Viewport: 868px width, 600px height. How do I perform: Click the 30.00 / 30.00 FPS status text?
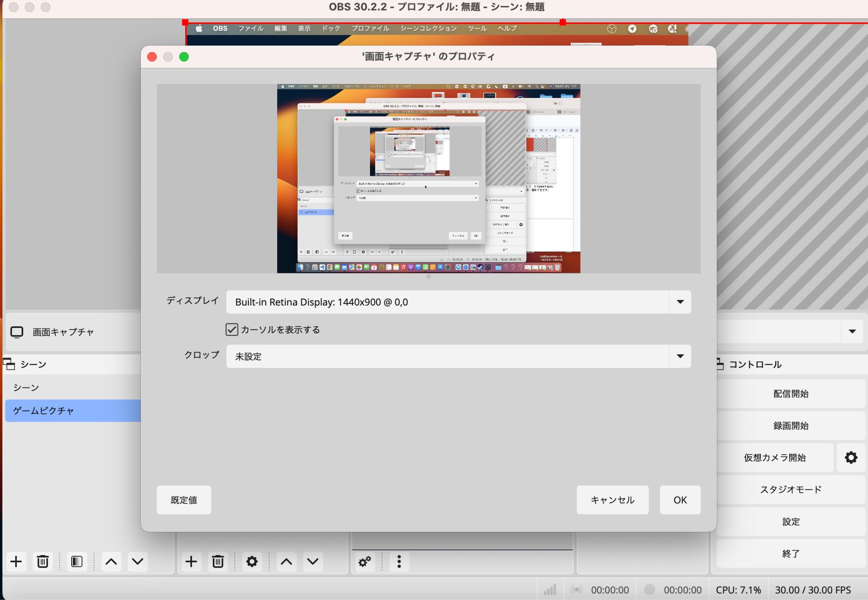(813, 590)
